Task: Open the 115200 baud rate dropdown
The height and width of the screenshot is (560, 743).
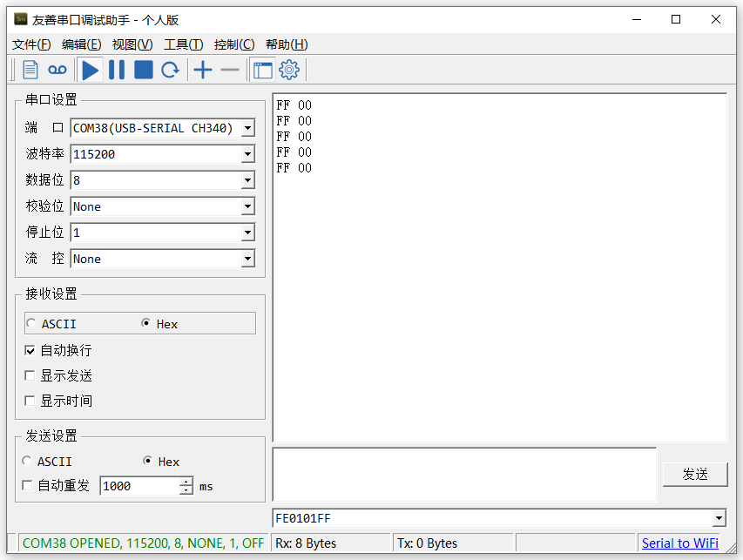Action: click(248, 154)
